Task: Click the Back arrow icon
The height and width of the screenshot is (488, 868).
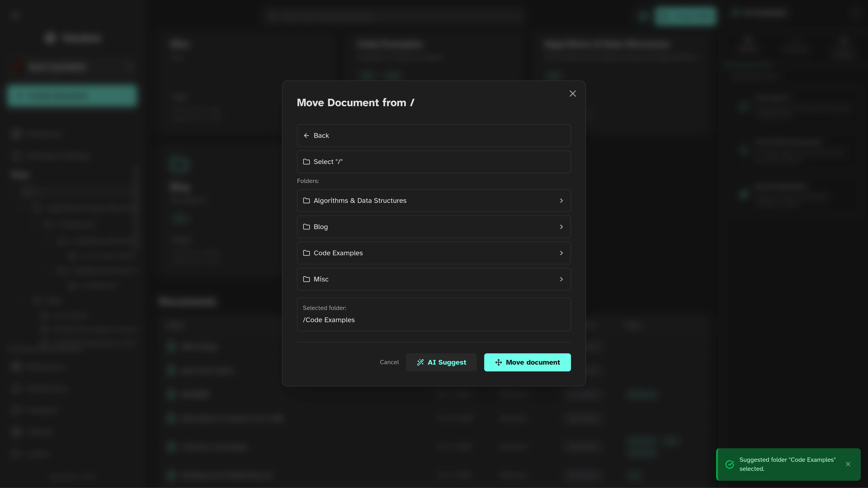Action: pyautogui.click(x=306, y=135)
